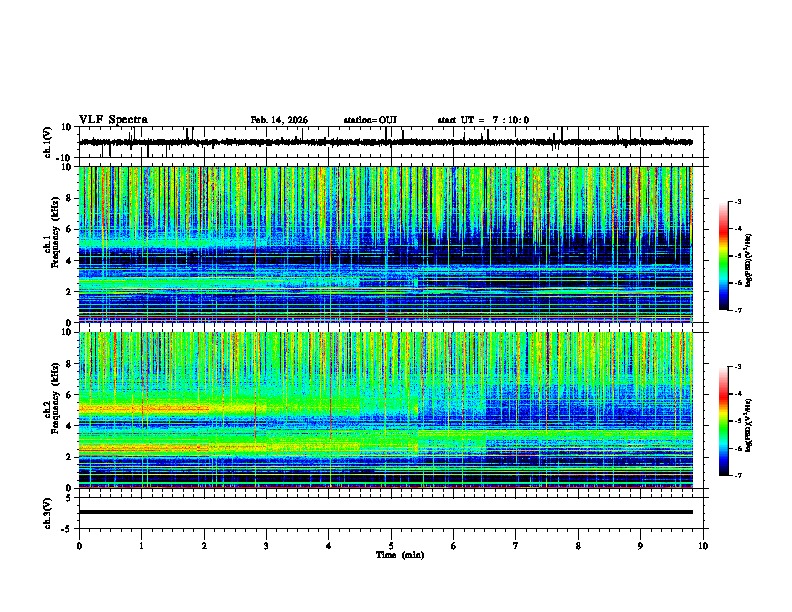Click time axis tick label "5"
The image size is (792, 612).
(391, 546)
